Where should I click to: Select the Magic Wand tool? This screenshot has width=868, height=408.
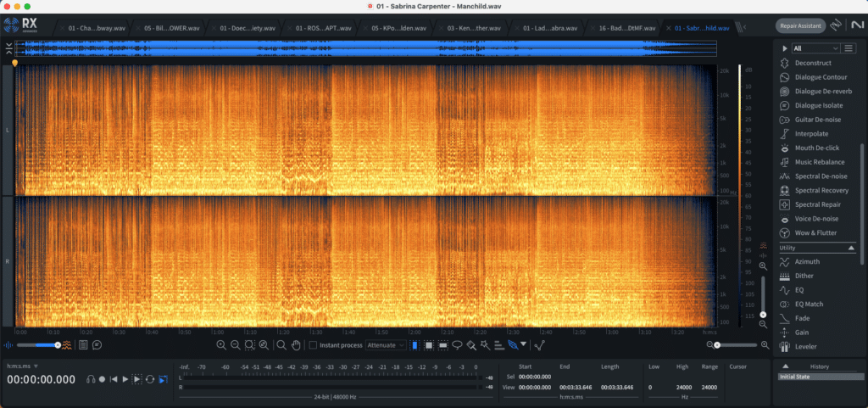pyautogui.click(x=485, y=345)
